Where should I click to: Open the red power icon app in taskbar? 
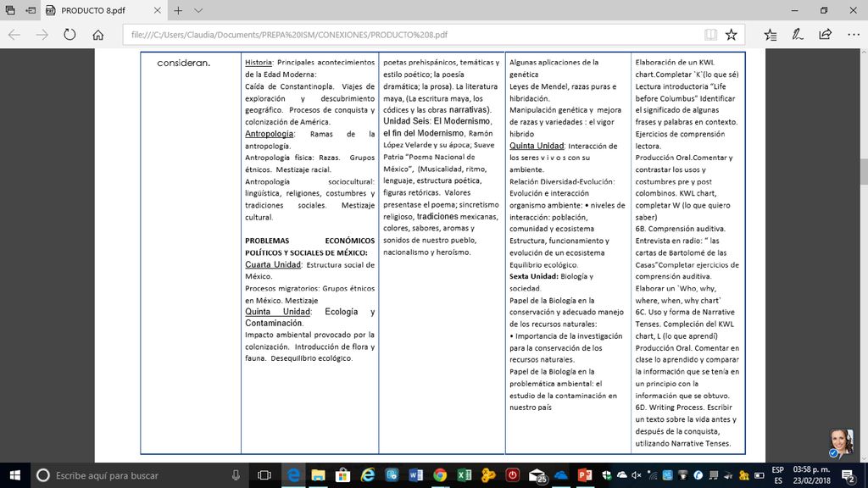pos(513,475)
